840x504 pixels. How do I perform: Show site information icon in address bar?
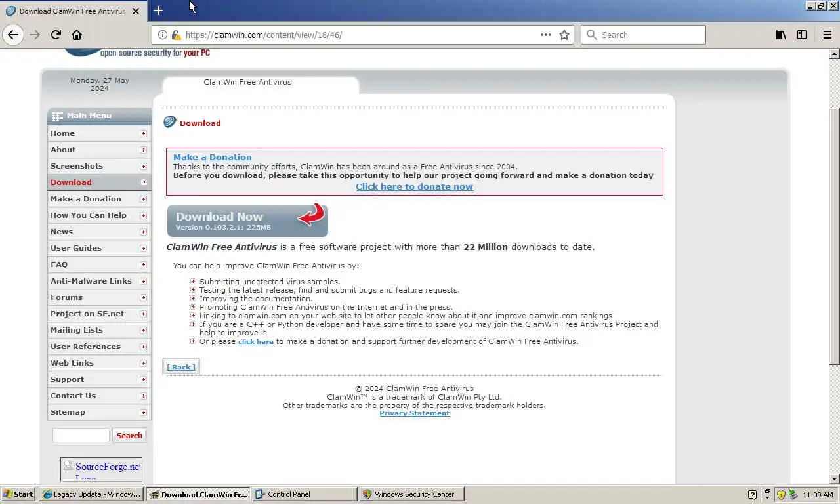click(163, 35)
